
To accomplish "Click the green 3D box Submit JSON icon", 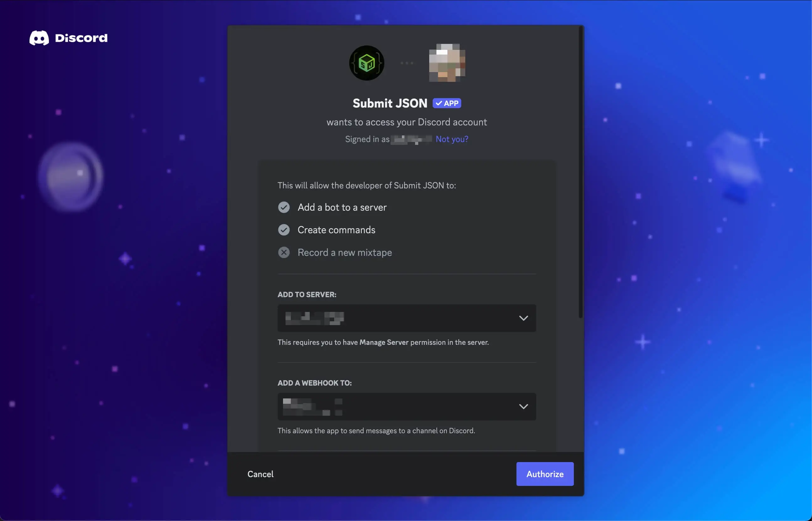I will (367, 62).
